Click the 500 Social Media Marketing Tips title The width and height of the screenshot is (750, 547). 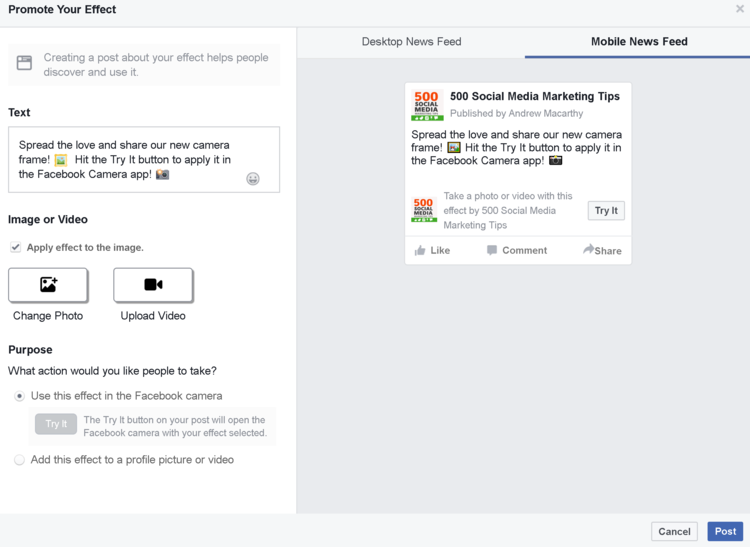click(535, 97)
